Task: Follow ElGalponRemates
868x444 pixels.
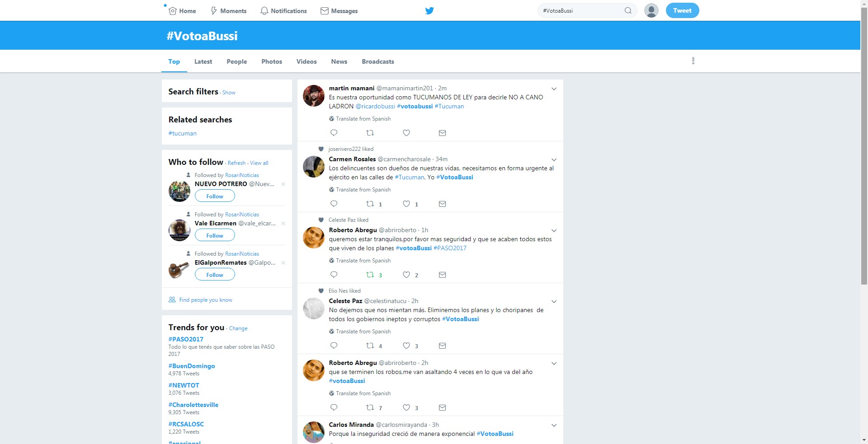Action: coord(215,275)
